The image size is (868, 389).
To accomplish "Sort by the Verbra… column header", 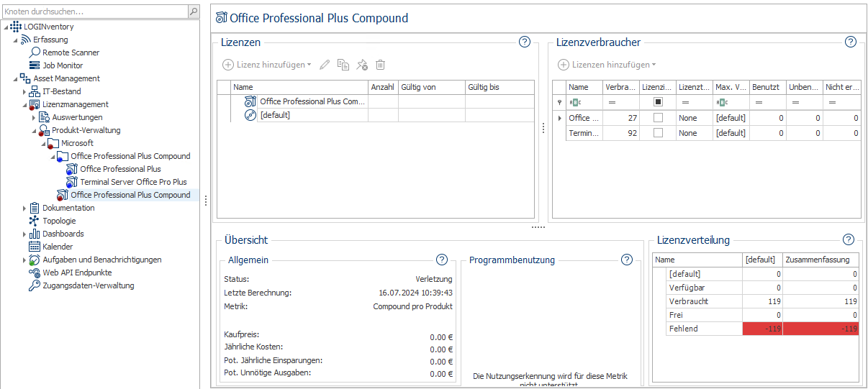I will click(x=620, y=87).
